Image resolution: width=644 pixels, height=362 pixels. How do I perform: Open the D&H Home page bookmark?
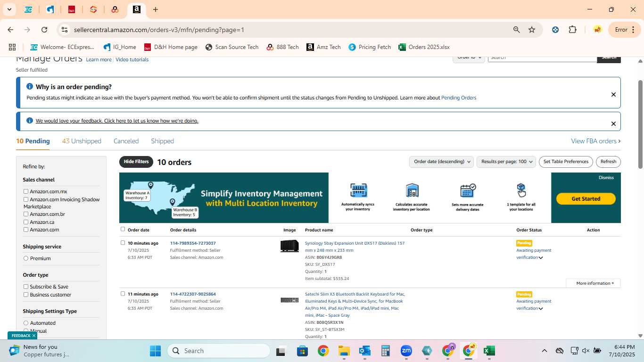(171, 47)
